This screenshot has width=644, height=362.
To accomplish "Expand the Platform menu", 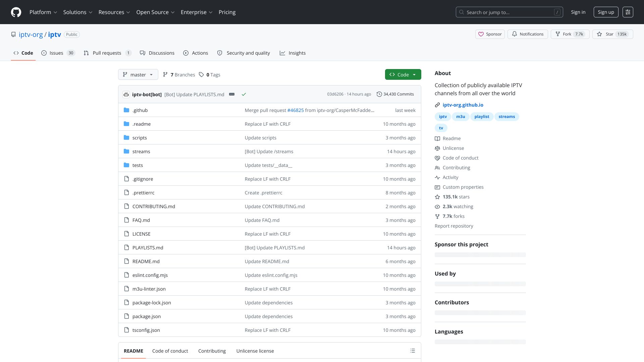I will tap(43, 12).
